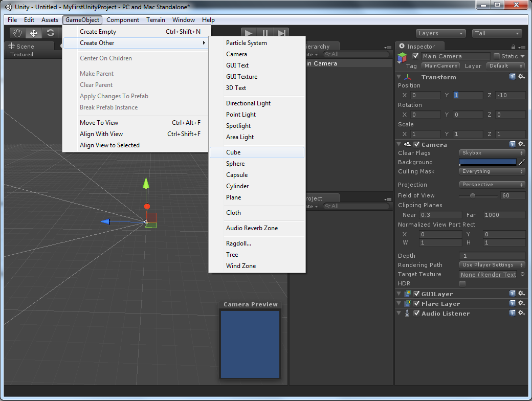This screenshot has width=532, height=401.
Task: Choose Cube from Create Other submenu
Action: [x=257, y=152]
